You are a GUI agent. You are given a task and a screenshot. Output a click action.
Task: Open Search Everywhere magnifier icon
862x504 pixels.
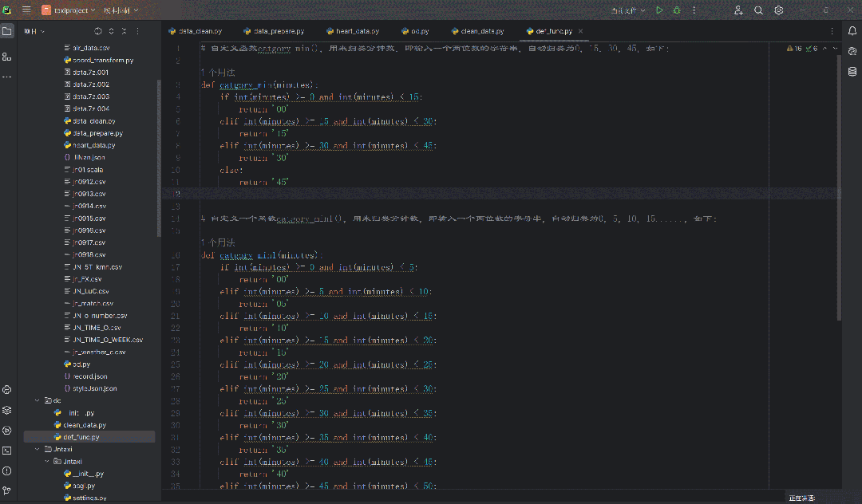[758, 10]
